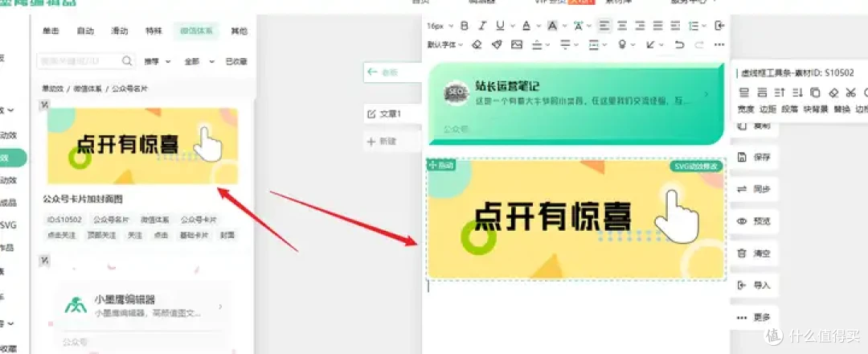Click the 已收藏 favorites filter
The width and height of the screenshot is (868, 354).
[236, 61]
